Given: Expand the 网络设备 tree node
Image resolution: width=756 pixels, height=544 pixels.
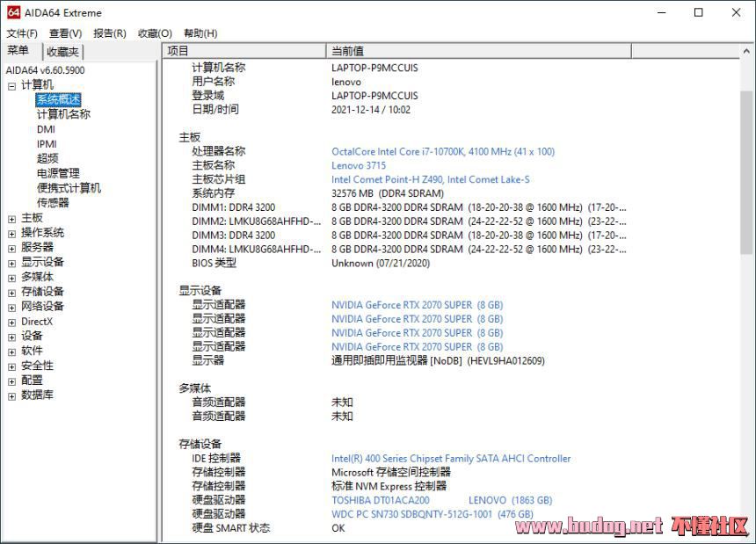Looking at the screenshot, I should click(11, 308).
